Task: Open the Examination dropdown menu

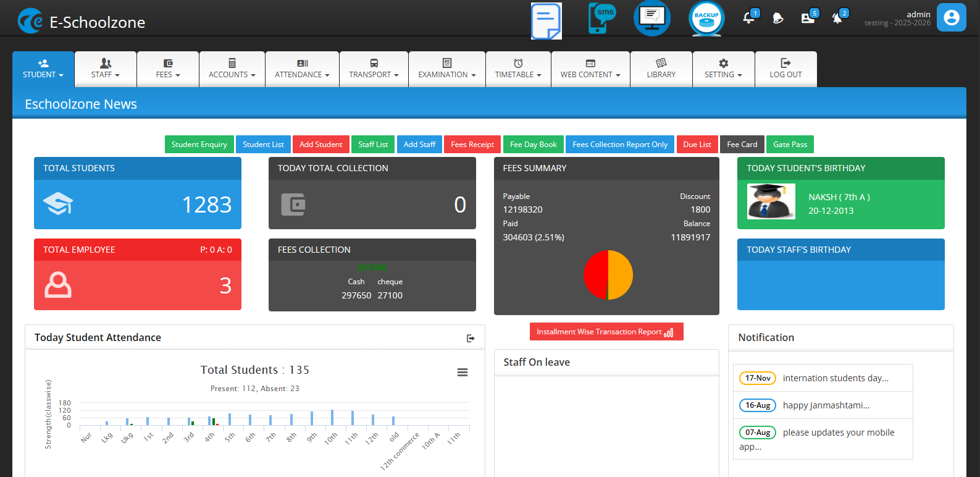Action: point(446,69)
